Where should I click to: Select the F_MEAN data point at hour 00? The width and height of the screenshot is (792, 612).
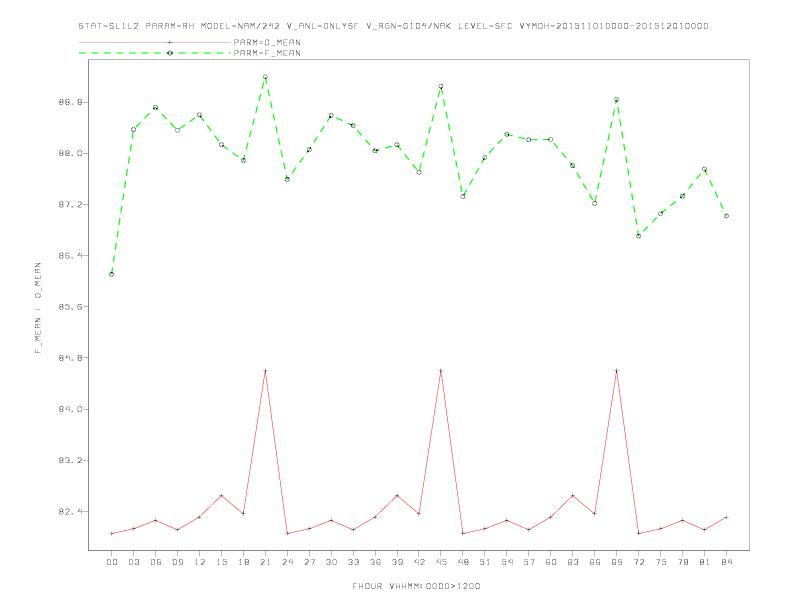(x=112, y=274)
